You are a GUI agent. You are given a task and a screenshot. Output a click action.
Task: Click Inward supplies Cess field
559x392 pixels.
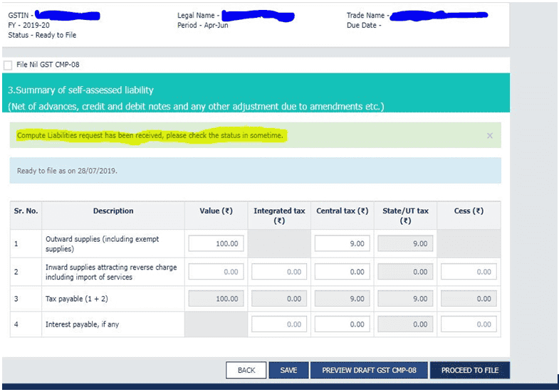(469, 272)
